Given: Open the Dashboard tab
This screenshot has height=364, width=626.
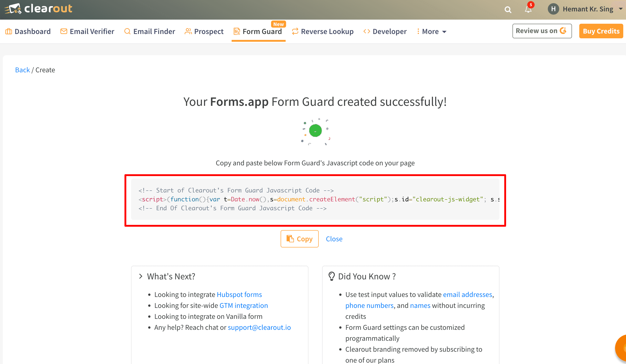Looking at the screenshot, I should [28, 31].
